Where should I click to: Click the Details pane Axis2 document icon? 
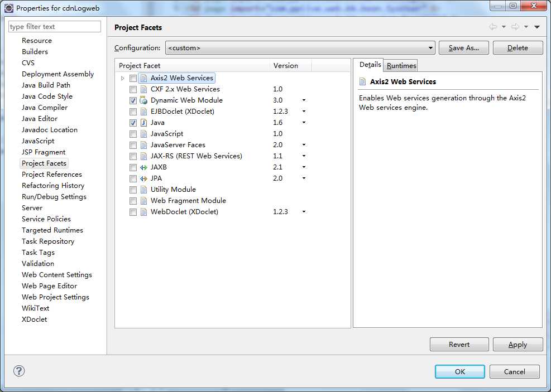363,82
